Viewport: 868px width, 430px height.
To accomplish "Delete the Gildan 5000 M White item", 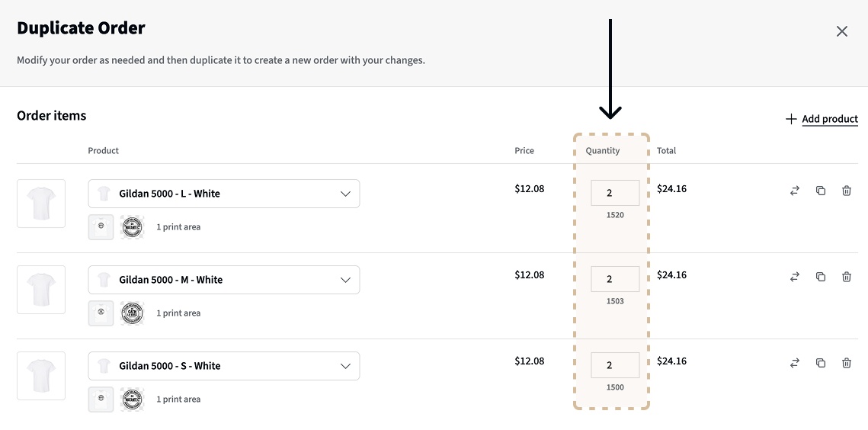I will click(847, 277).
